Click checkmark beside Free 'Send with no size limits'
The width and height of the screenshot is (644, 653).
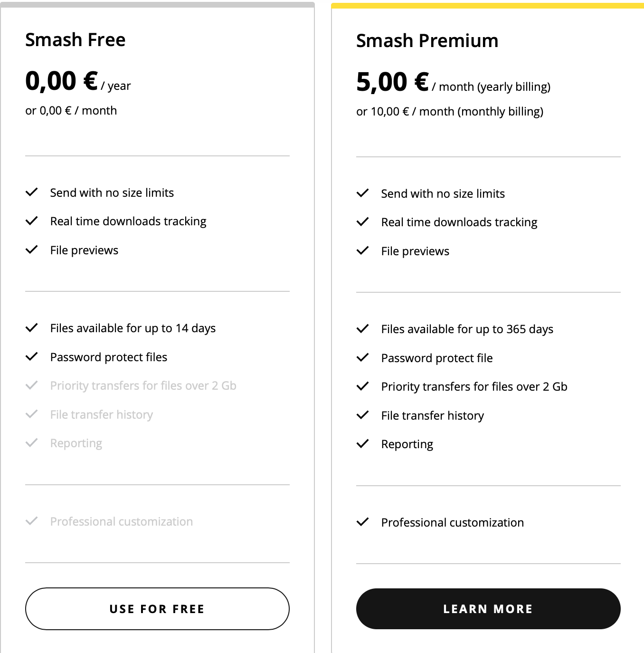tap(31, 192)
